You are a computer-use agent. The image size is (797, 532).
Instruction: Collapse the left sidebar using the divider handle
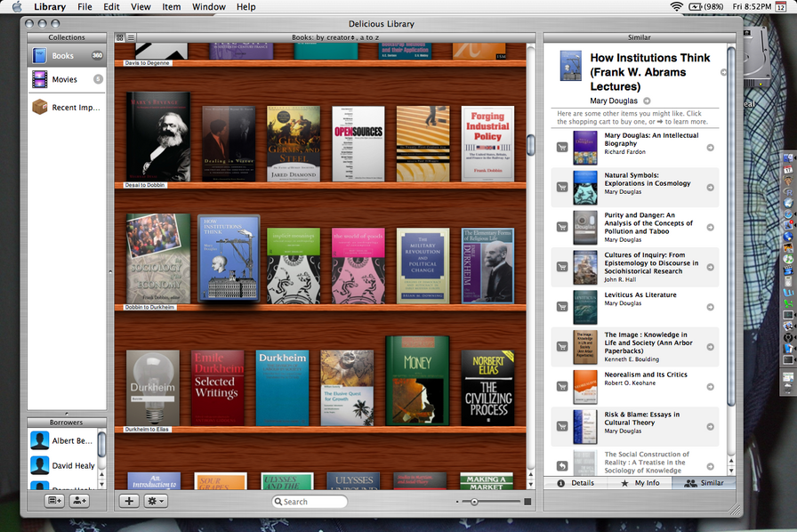[x=110, y=271]
